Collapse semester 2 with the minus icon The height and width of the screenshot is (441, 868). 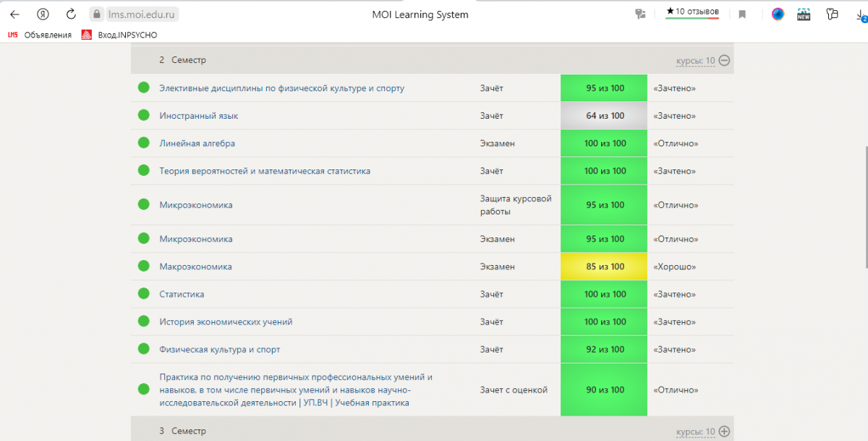pos(724,61)
